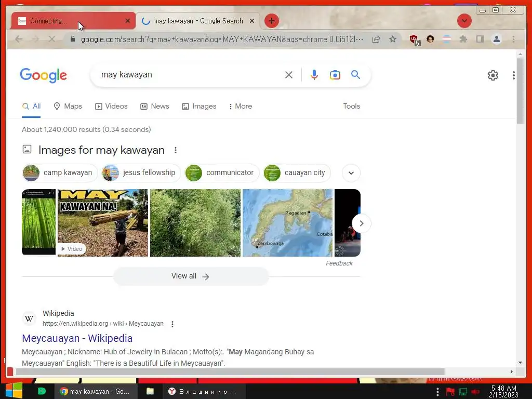
Task: Open the Zamboanga map thumbnail
Action: (287, 222)
